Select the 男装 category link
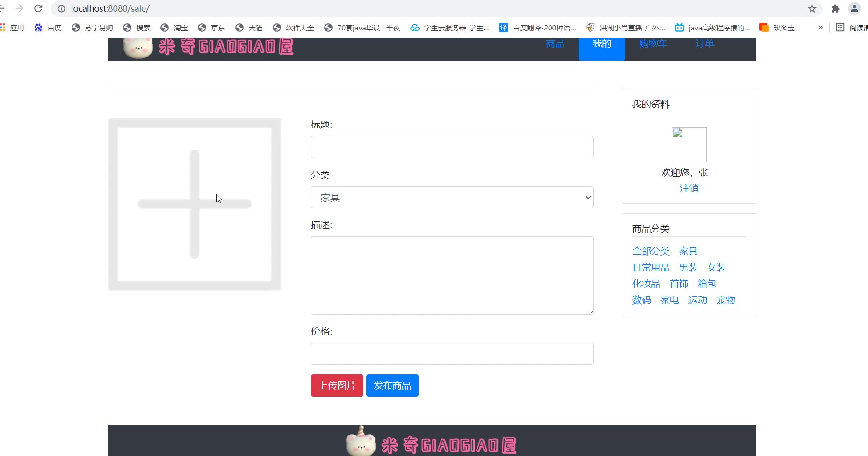The image size is (868, 456). click(x=688, y=267)
